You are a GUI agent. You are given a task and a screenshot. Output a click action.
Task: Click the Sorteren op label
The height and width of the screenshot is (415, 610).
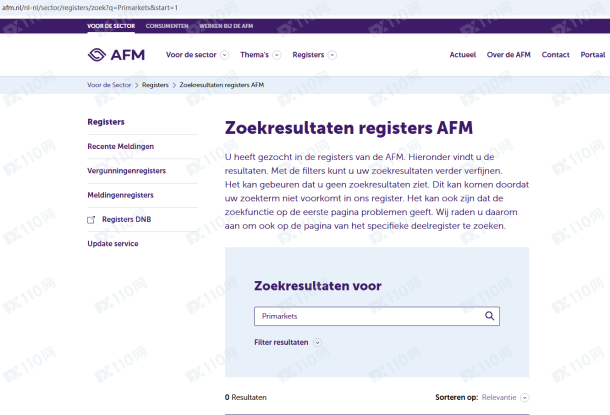coord(456,397)
